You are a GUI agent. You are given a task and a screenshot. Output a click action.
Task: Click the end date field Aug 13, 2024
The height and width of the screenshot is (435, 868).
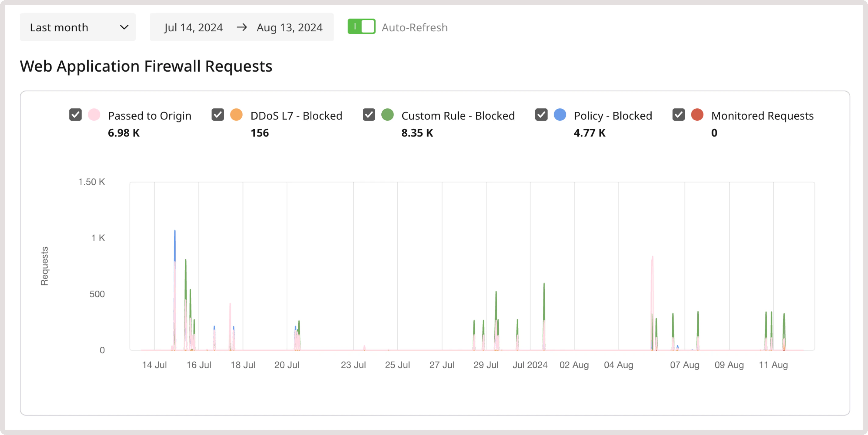coord(289,27)
